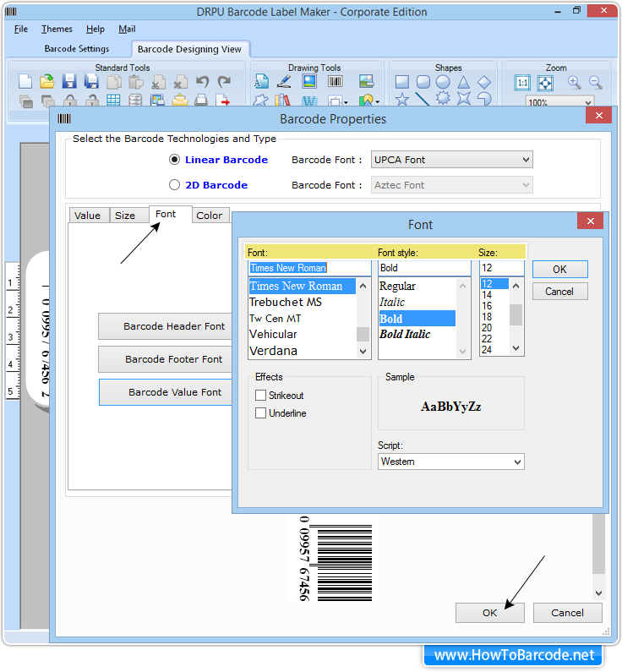Open the 100% zoom level dropdown

pos(559,102)
